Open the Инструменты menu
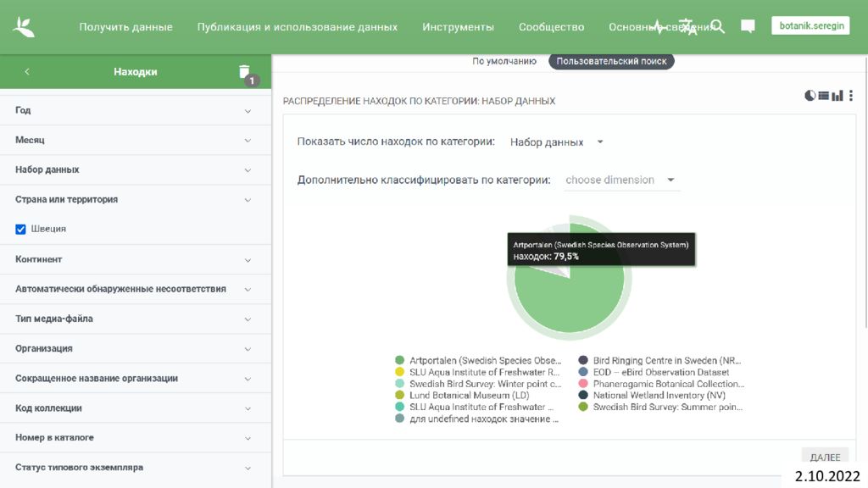The width and height of the screenshot is (868, 488). point(458,26)
